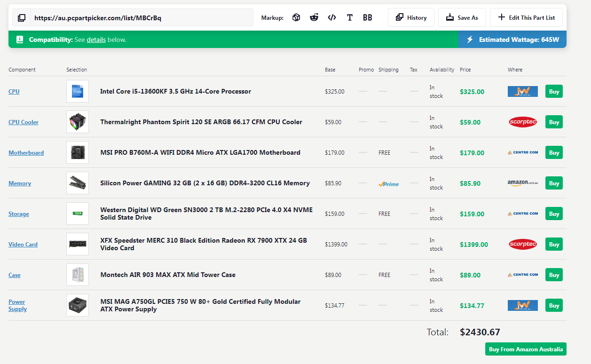
Task: Open the Power Supply component link
Action: pos(17,305)
